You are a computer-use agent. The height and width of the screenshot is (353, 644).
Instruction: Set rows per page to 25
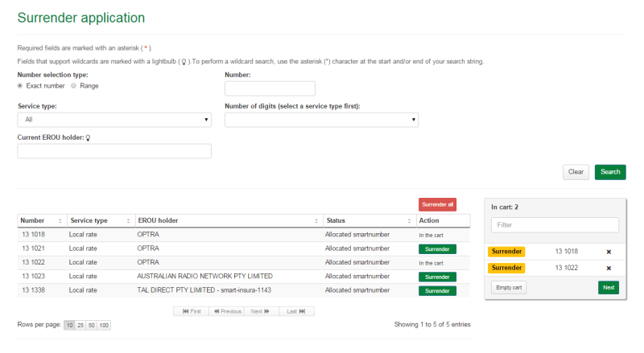tap(80, 326)
